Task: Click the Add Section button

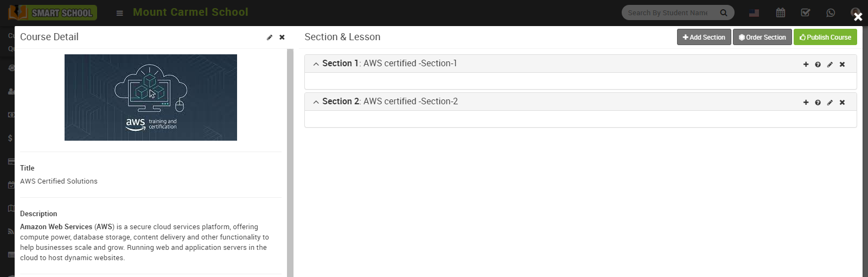Action: (x=704, y=37)
